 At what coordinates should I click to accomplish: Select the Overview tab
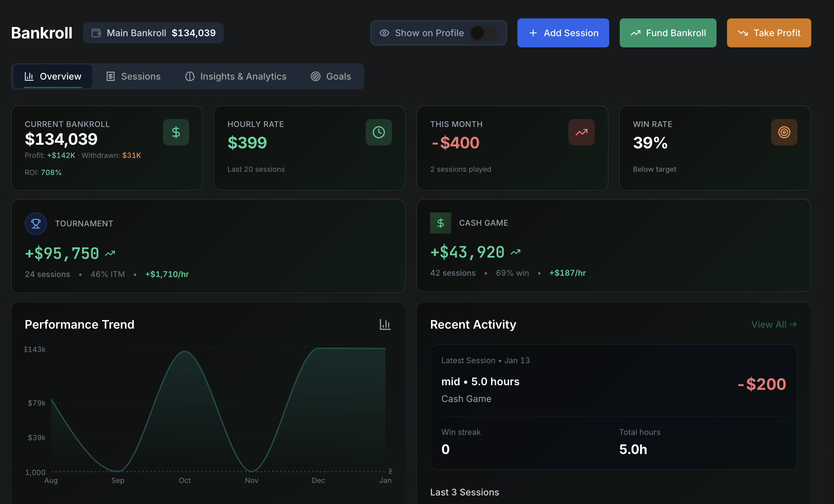(x=53, y=76)
